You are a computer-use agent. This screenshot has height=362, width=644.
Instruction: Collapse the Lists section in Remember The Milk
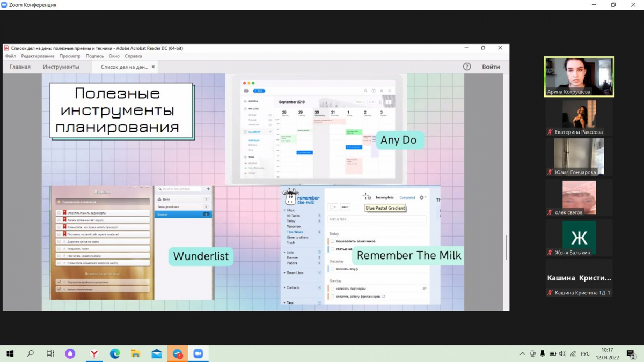click(x=284, y=252)
